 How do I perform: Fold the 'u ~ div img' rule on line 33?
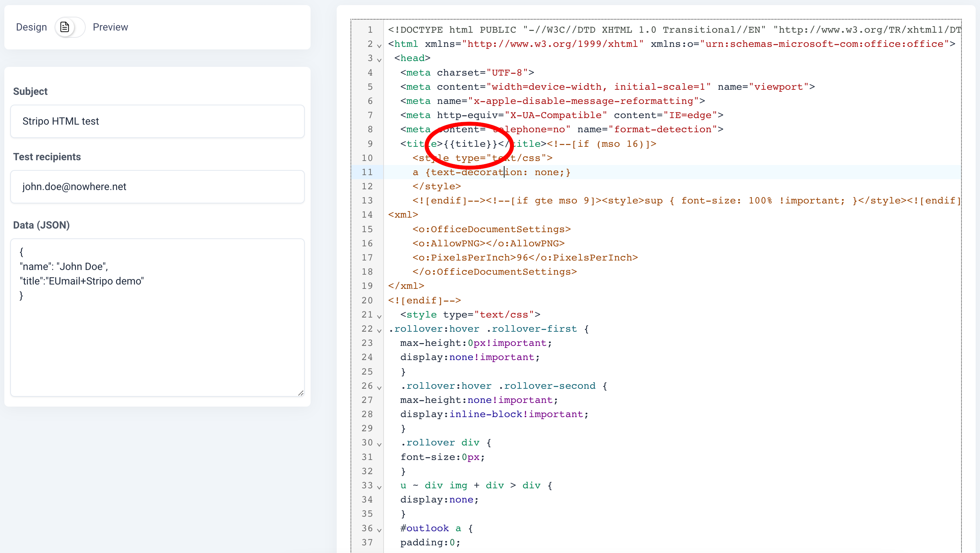pos(379,487)
